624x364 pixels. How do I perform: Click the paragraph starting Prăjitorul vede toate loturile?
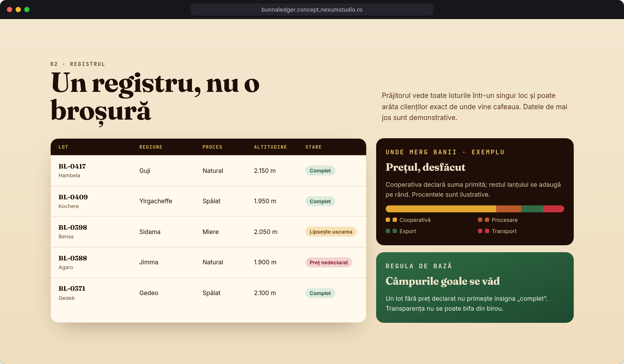pos(474,106)
